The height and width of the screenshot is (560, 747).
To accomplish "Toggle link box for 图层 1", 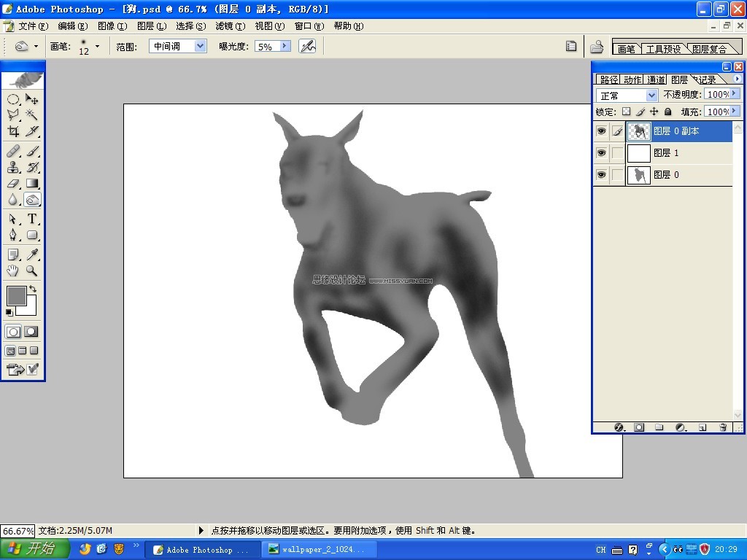I will tap(617, 153).
